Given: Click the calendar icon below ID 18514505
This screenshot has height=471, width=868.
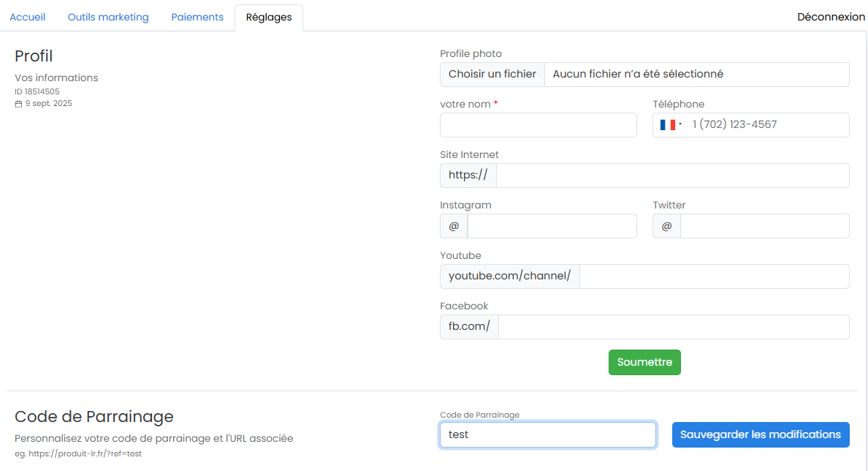Looking at the screenshot, I should pos(18,103).
